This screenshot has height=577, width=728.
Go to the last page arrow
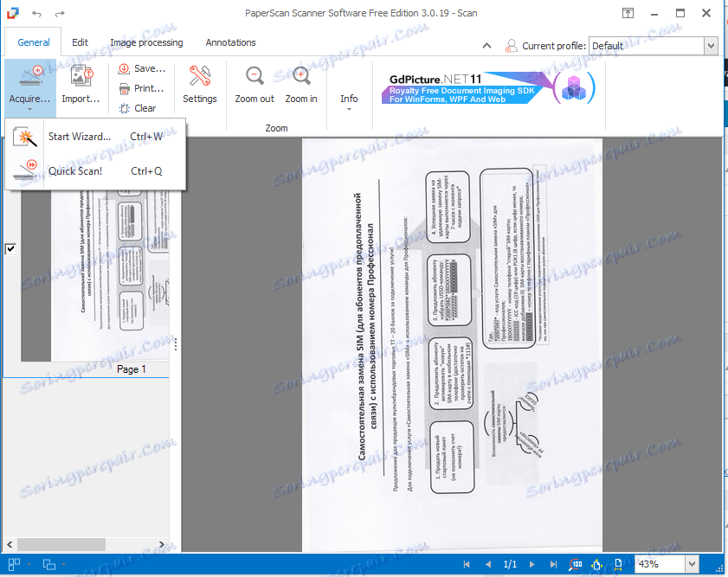point(553,564)
